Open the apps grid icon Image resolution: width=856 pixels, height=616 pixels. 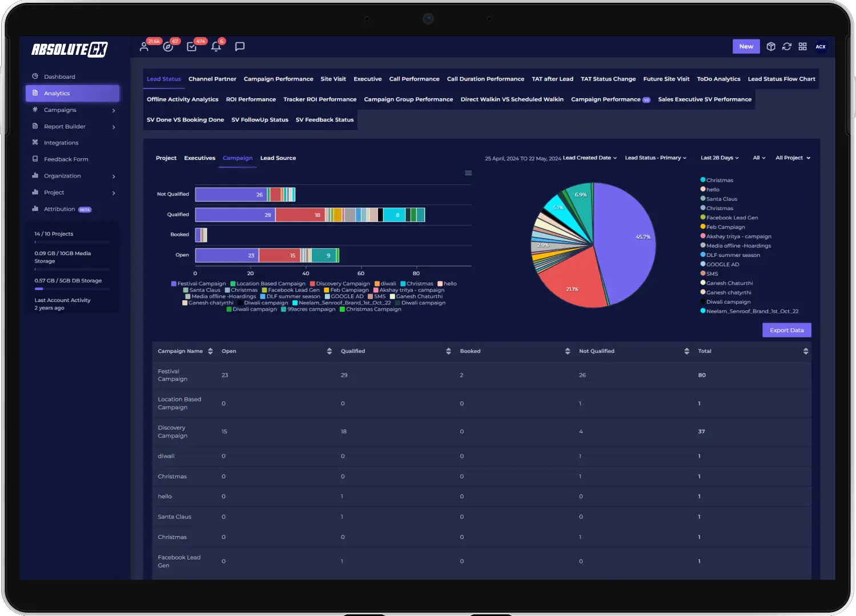pyautogui.click(x=803, y=47)
